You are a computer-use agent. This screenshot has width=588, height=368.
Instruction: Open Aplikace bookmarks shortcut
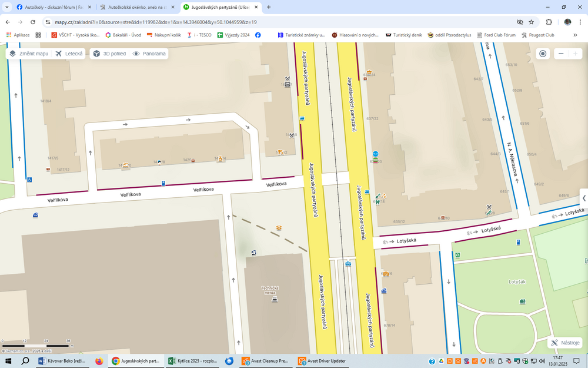click(x=18, y=35)
